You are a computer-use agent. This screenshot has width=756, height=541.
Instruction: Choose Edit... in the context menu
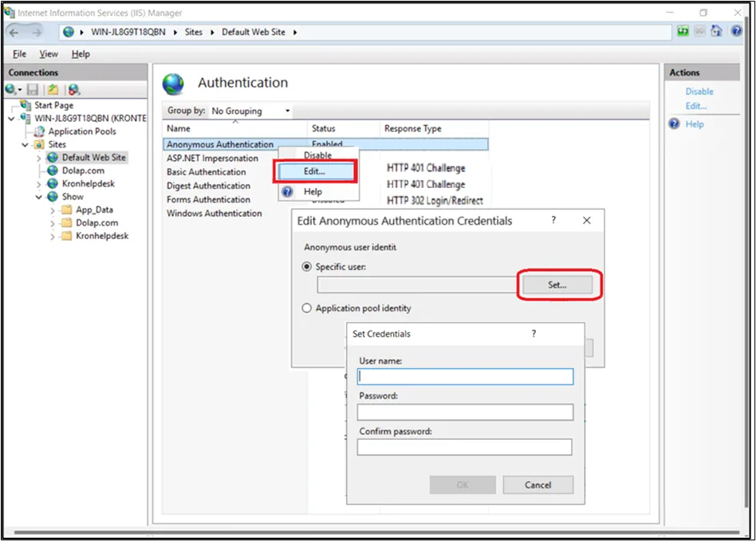tap(316, 171)
